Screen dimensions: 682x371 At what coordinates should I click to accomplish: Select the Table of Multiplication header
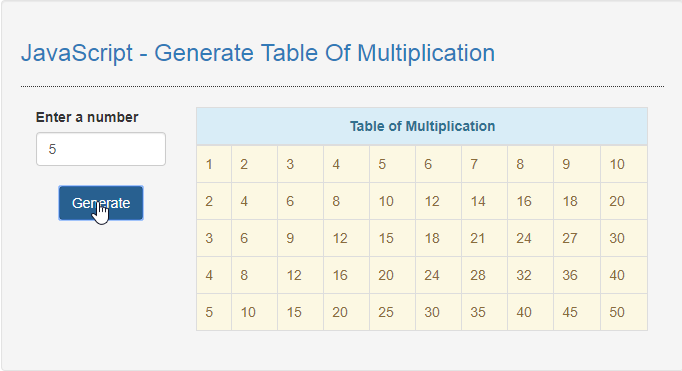(x=422, y=126)
